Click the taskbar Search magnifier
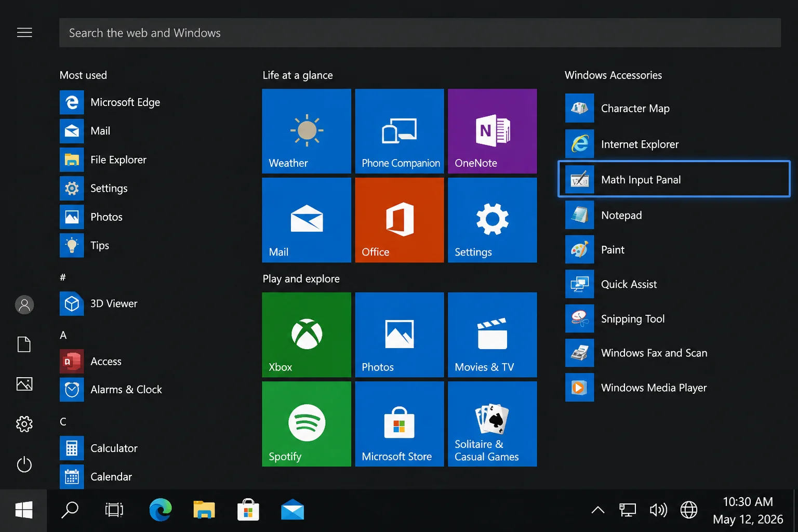The image size is (798, 532). 70,510
